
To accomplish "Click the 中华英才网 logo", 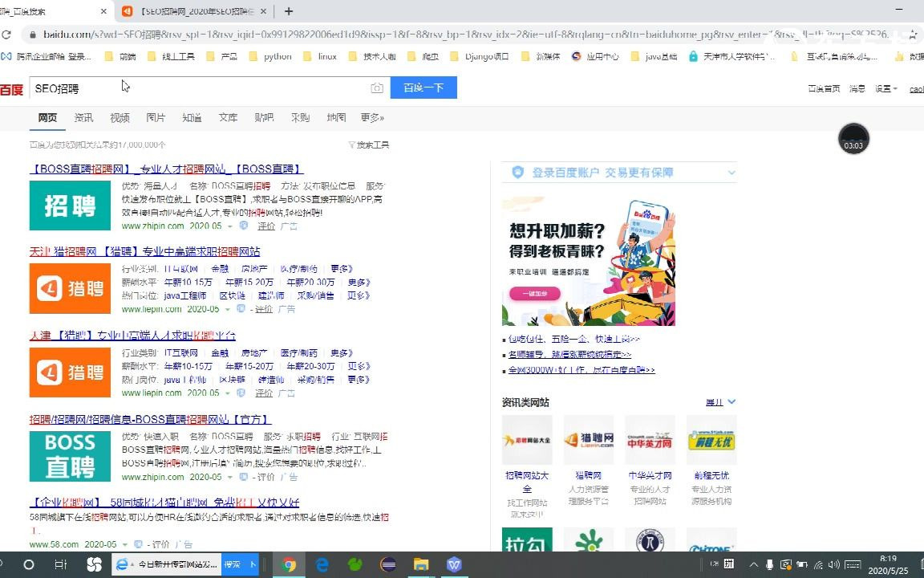I will coord(650,440).
